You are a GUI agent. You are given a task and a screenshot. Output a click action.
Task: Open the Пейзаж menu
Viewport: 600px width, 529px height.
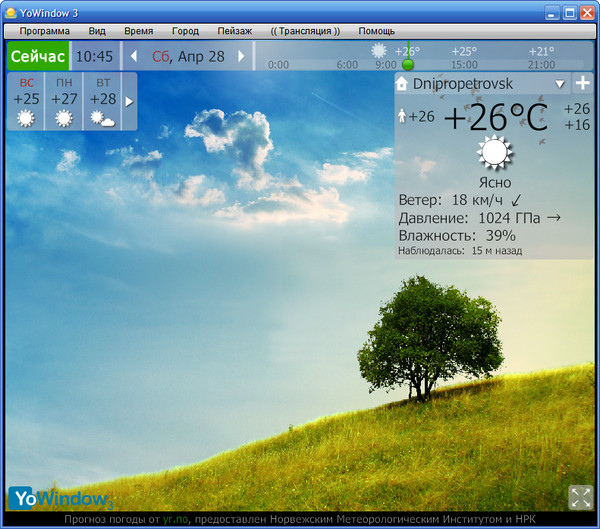click(x=233, y=31)
